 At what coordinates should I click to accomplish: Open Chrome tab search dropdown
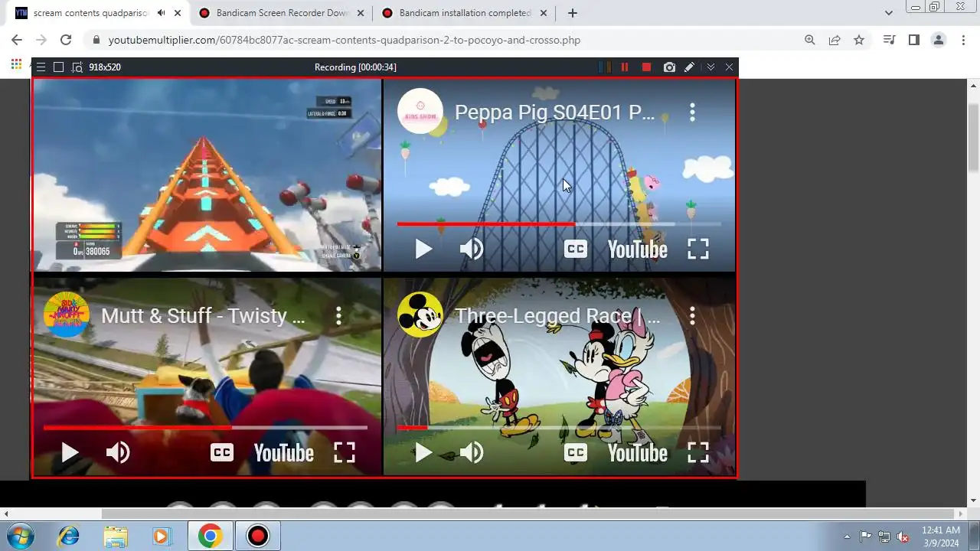pos(888,13)
